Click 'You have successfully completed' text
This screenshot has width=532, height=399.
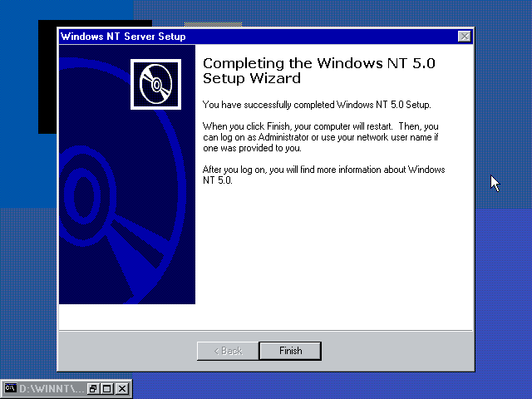coord(317,105)
